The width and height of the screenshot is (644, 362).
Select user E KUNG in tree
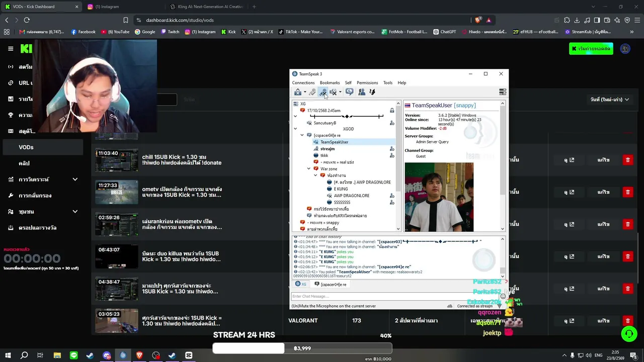click(x=341, y=189)
